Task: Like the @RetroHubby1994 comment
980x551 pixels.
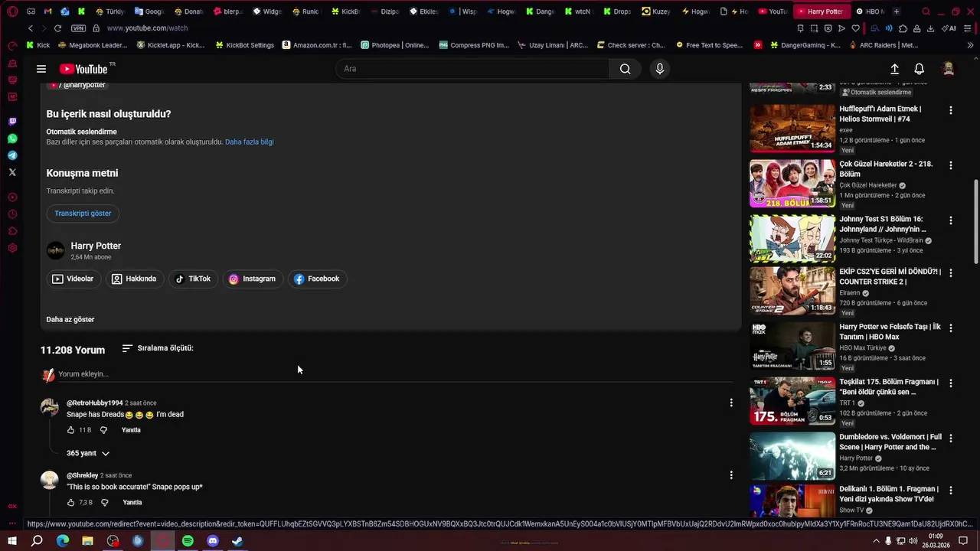Action: [x=71, y=430]
